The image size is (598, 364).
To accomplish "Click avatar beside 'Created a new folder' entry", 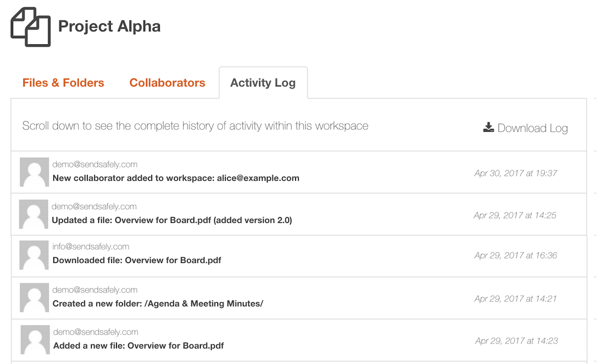I will click(34, 298).
